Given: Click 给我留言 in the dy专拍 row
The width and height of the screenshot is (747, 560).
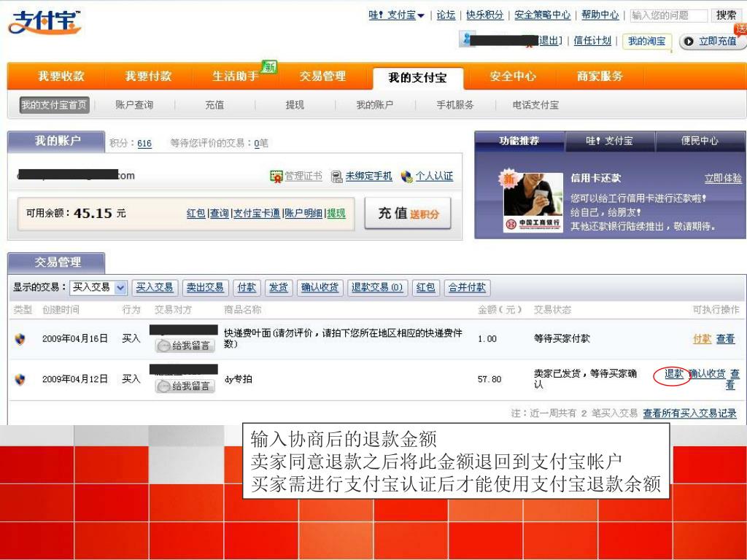Looking at the screenshot, I should click(x=185, y=386).
